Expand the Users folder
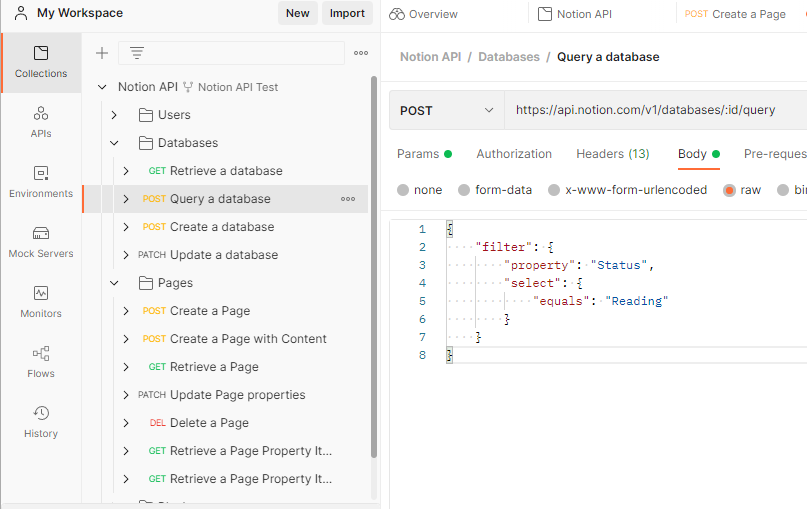Image resolution: width=807 pixels, height=509 pixels. pyautogui.click(x=114, y=115)
